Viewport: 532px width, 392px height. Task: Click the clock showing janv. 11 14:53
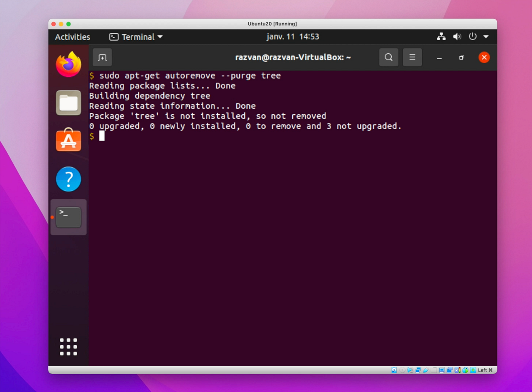[x=293, y=36]
